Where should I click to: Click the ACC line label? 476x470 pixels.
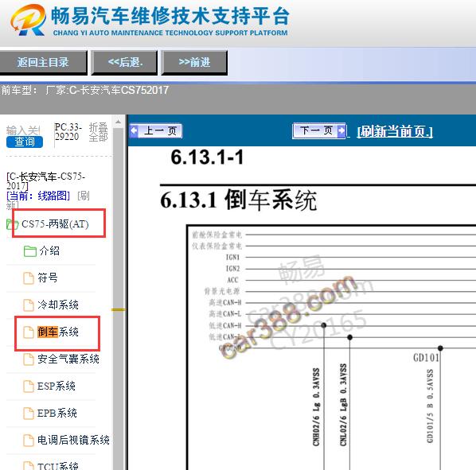click(233, 280)
